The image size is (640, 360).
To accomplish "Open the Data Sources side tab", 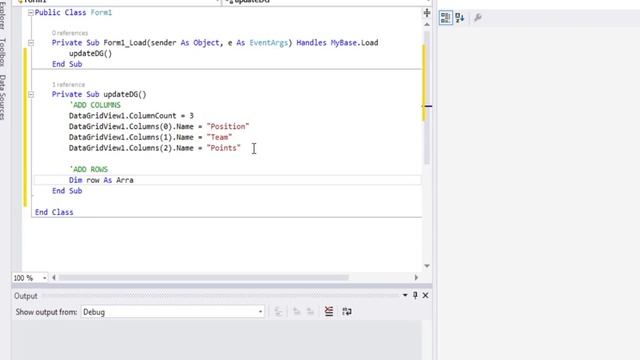I will (x=3, y=97).
